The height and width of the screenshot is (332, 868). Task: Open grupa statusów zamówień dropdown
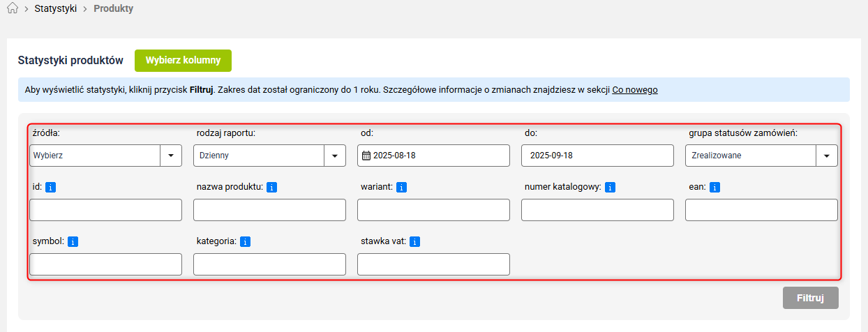click(761, 156)
